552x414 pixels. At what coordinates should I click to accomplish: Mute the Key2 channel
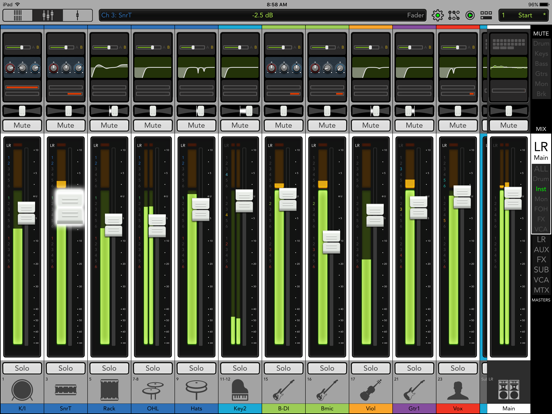pos(240,125)
